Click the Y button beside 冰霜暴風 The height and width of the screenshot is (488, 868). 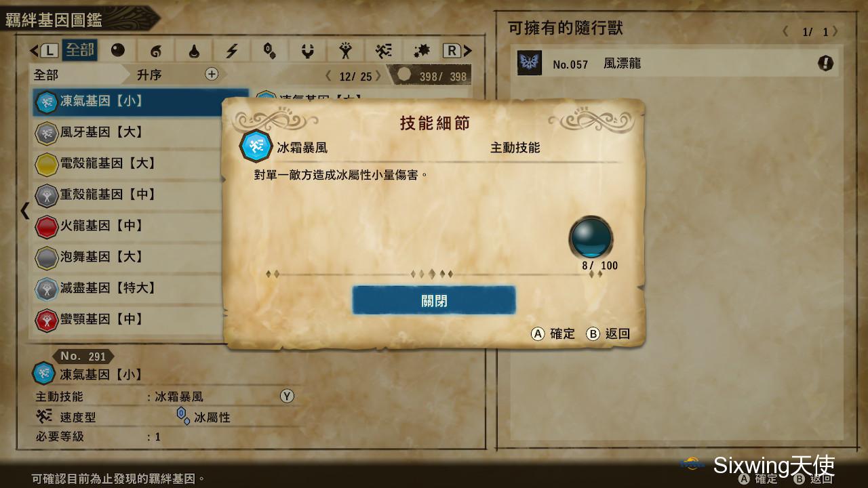click(x=288, y=396)
